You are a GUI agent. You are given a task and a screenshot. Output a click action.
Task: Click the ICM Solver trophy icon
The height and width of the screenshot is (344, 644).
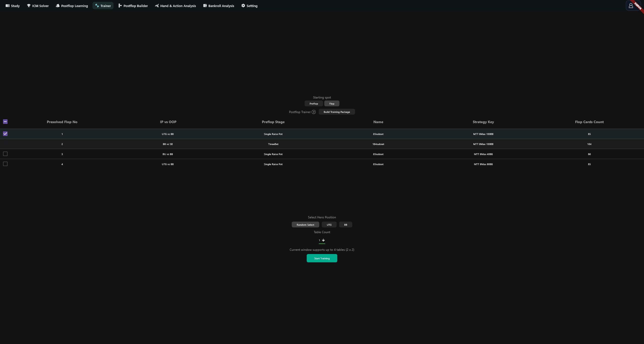click(x=29, y=6)
